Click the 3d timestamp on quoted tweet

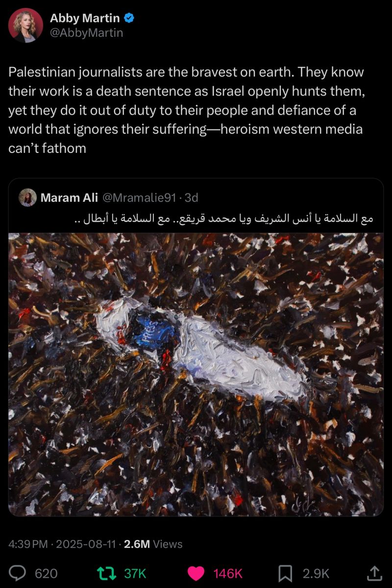[x=191, y=197]
